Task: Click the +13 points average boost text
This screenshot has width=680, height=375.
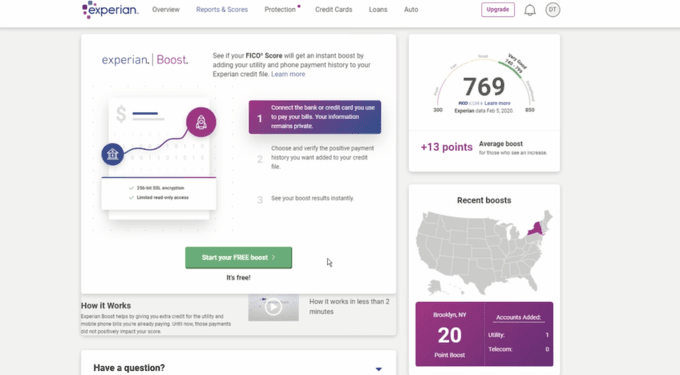Action: click(x=447, y=147)
